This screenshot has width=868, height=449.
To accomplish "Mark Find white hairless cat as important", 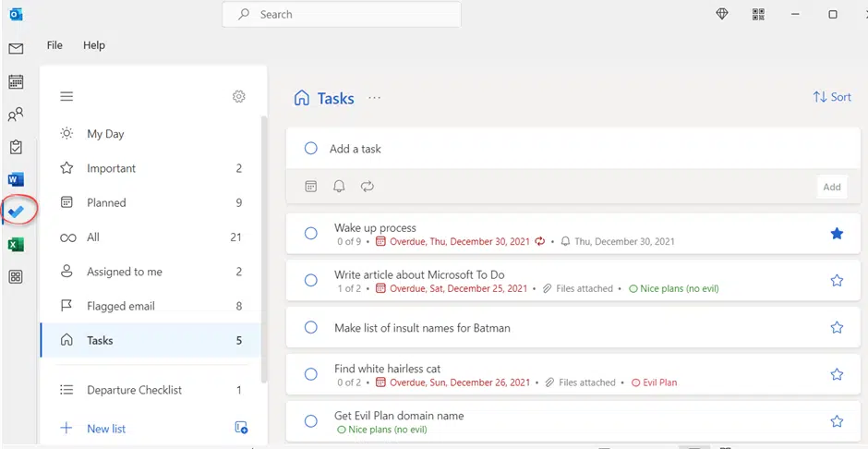I will [837, 375].
